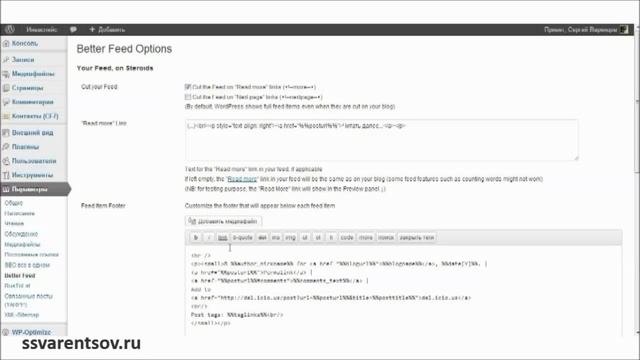Toggle "Cut the Feed on Read more links" checkbox

pyautogui.click(x=188, y=87)
